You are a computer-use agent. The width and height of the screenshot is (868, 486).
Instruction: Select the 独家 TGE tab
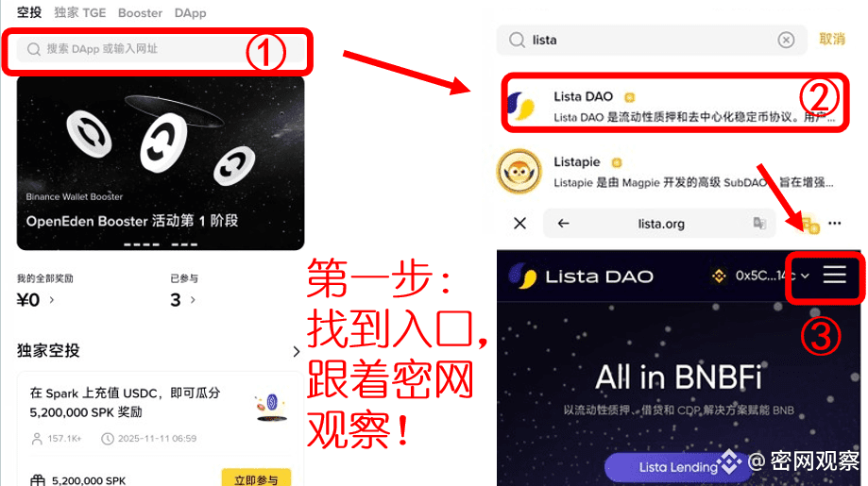tap(79, 12)
